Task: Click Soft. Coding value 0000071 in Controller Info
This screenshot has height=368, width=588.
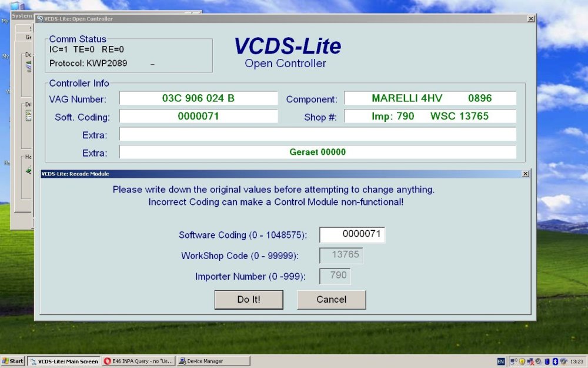Action: point(198,116)
